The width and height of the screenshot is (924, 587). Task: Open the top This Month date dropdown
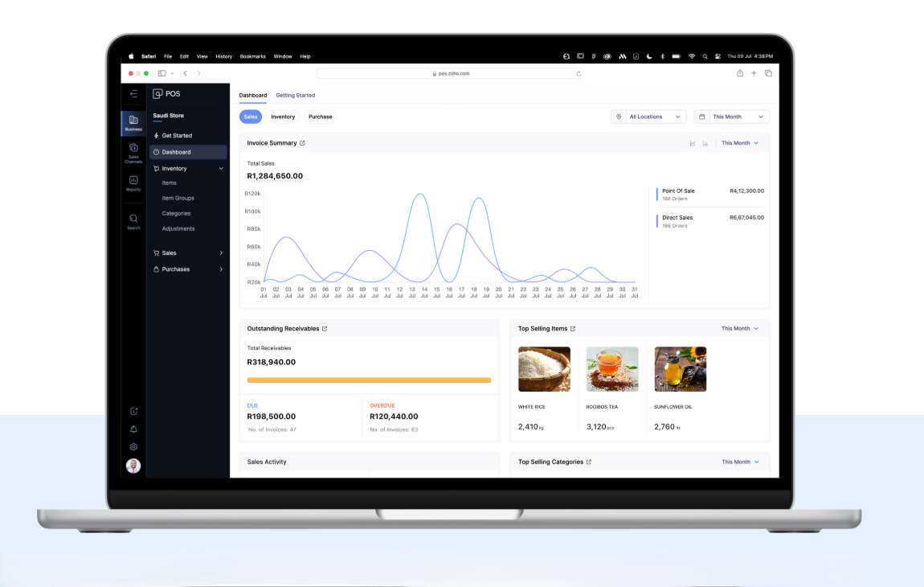click(732, 117)
